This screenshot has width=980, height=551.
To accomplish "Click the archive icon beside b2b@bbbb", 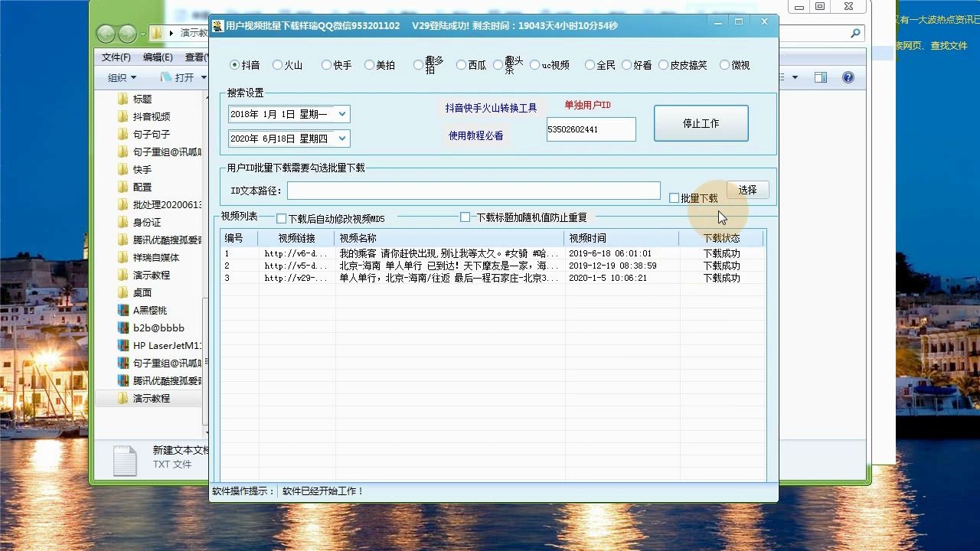I will [122, 328].
